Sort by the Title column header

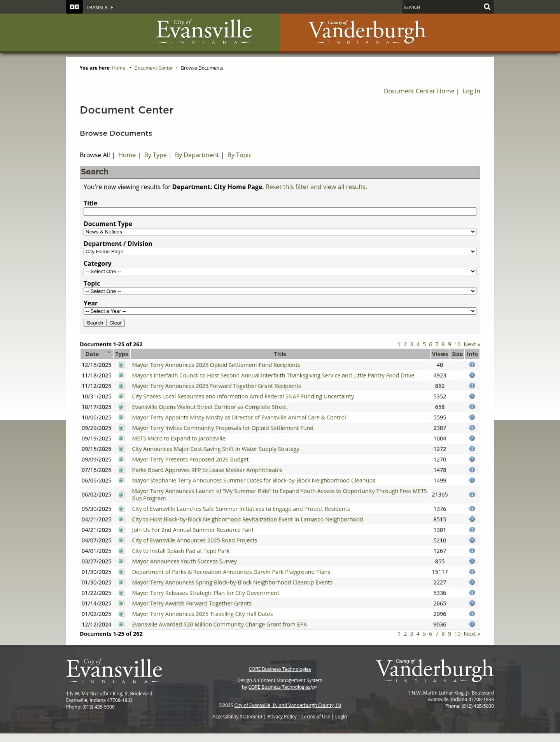click(280, 354)
